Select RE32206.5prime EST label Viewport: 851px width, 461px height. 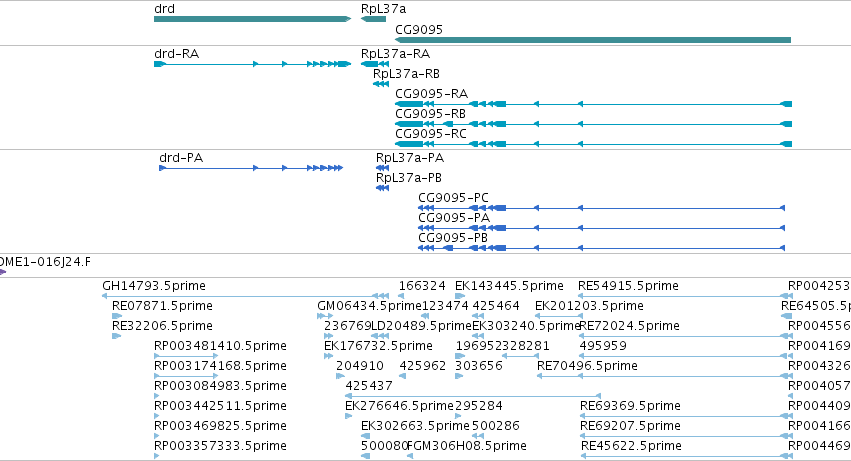click(162, 326)
